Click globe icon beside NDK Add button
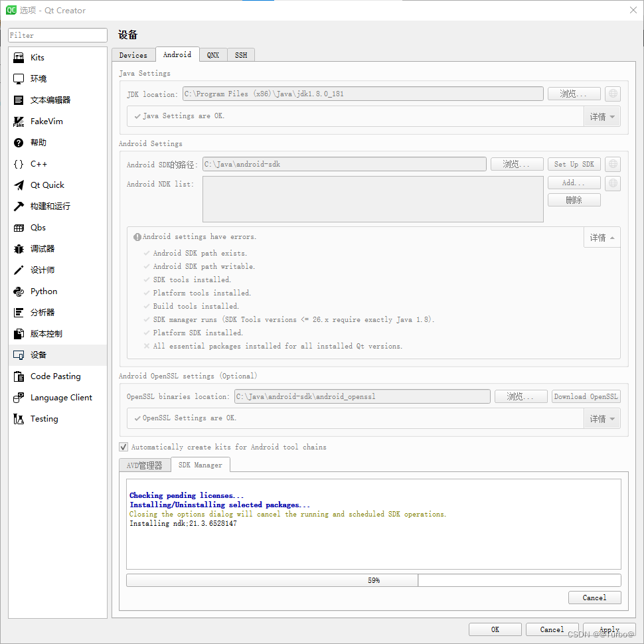This screenshot has height=644, width=644. pyautogui.click(x=612, y=183)
